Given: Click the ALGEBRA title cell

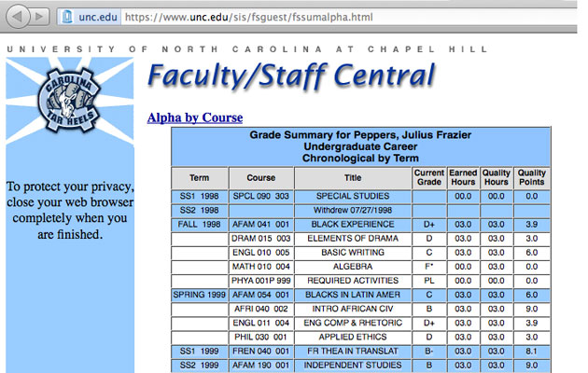Looking at the screenshot, I should pos(353,267).
